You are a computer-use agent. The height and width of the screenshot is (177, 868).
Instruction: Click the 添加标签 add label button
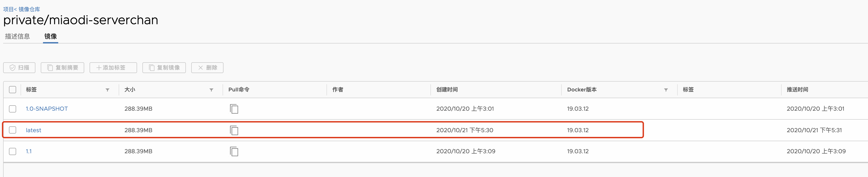pyautogui.click(x=113, y=68)
